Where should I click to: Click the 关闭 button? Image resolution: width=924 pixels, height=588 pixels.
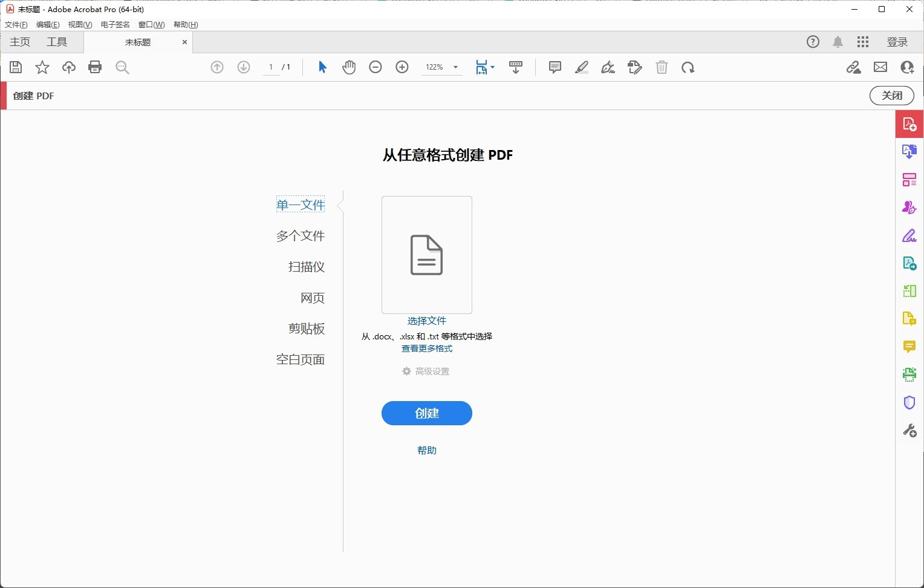click(892, 96)
